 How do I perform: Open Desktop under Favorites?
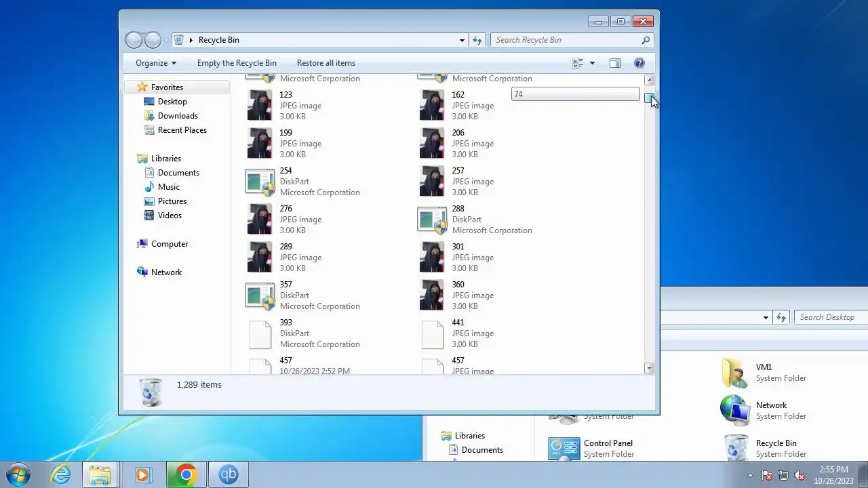(x=172, y=102)
